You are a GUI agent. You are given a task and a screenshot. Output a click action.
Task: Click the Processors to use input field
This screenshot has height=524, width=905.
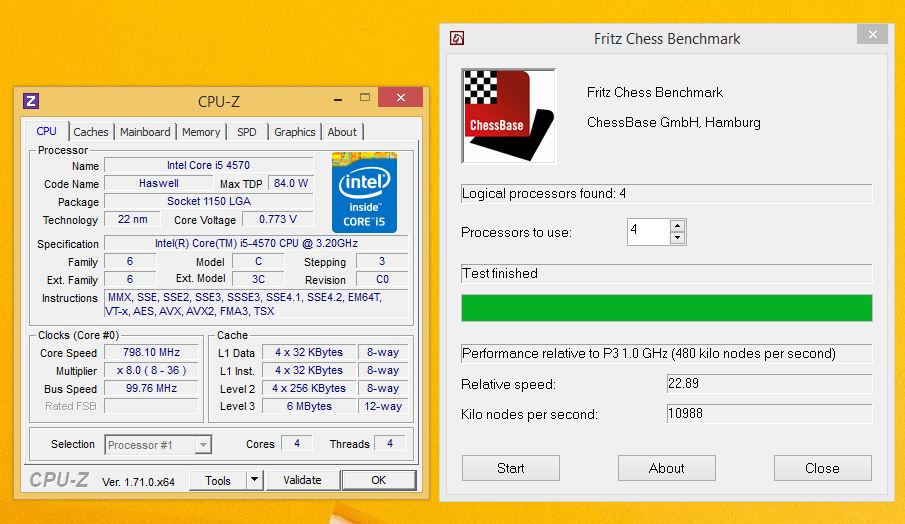(649, 231)
